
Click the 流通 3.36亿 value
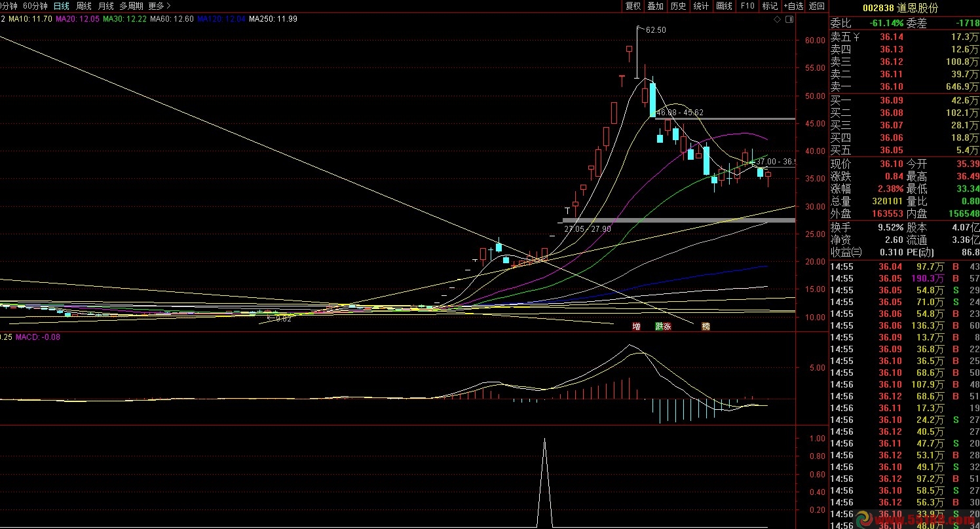click(966, 240)
